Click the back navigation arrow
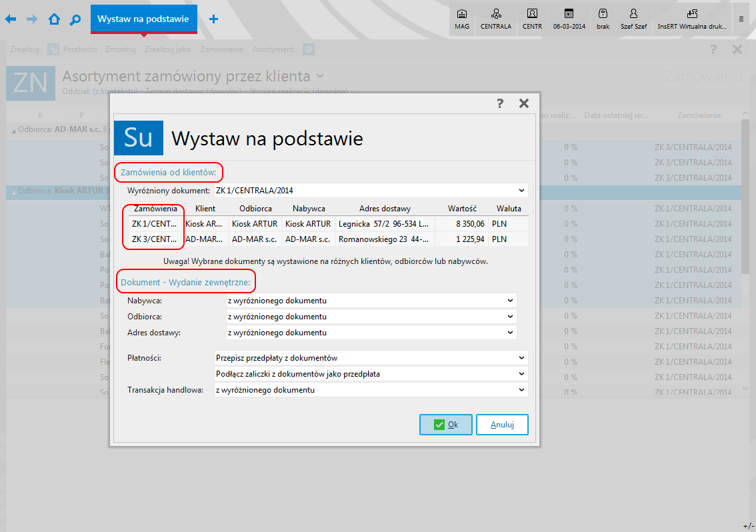 tap(11, 19)
